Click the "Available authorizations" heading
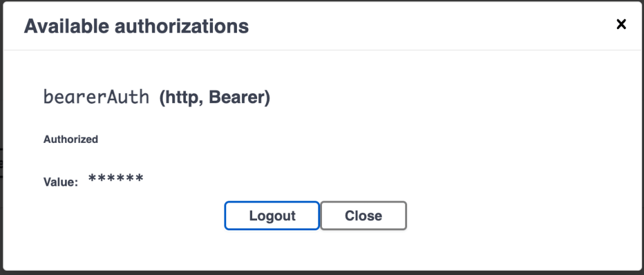Viewport: 644px width, 275px height. [136, 26]
